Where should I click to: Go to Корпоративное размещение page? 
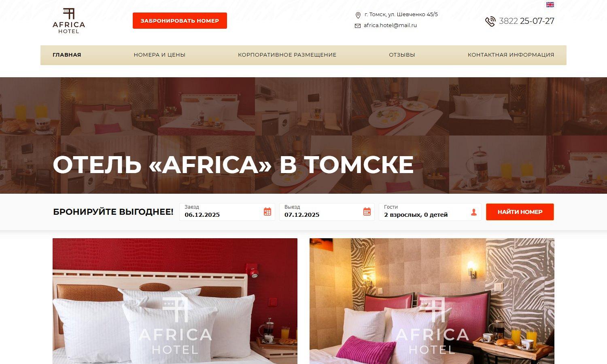(287, 55)
